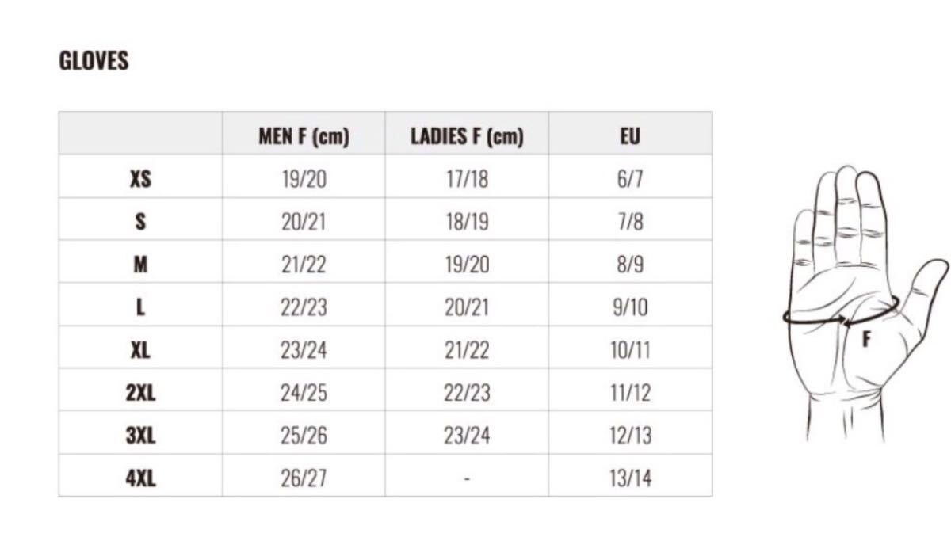Select the LADIES F (cm) column header
Image resolution: width=951 pixels, height=560 pixels.
[x=467, y=136]
